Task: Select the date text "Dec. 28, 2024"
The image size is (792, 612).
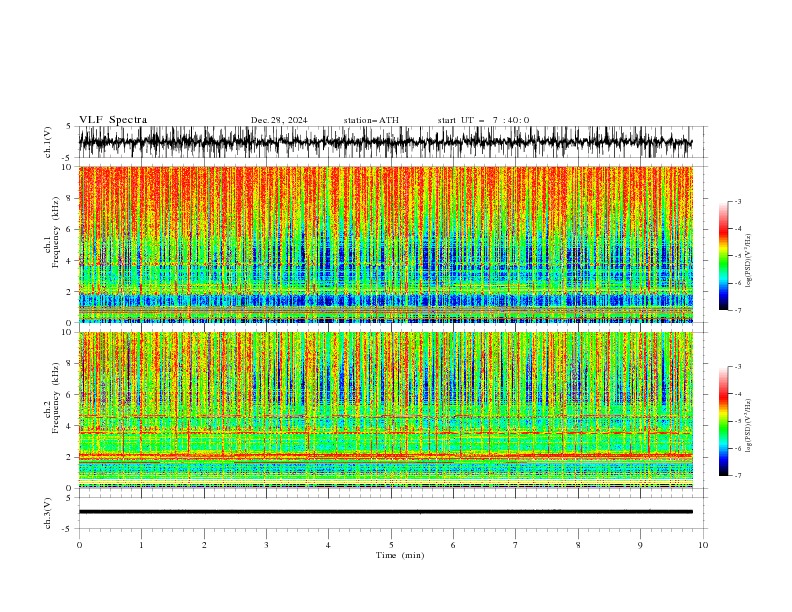Action: pyautogui.click(x=279, y=120)
